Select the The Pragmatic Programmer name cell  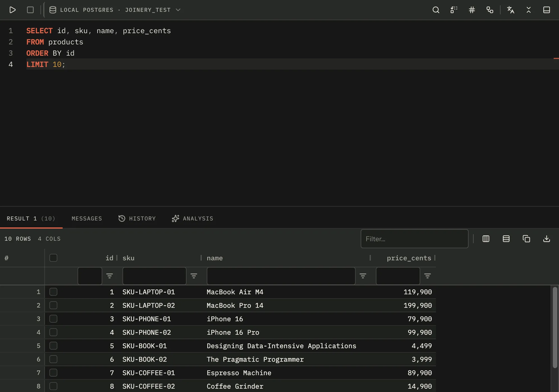click(255, 359)
